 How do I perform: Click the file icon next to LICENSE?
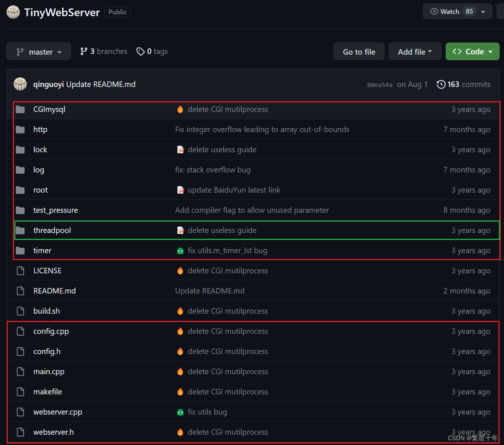point(20,270)
